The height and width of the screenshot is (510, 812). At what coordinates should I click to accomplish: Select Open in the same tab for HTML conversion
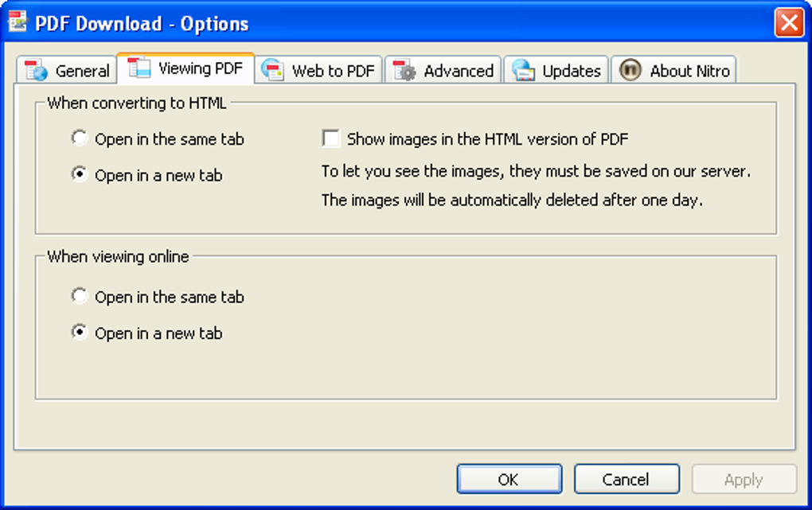(80, 138)
